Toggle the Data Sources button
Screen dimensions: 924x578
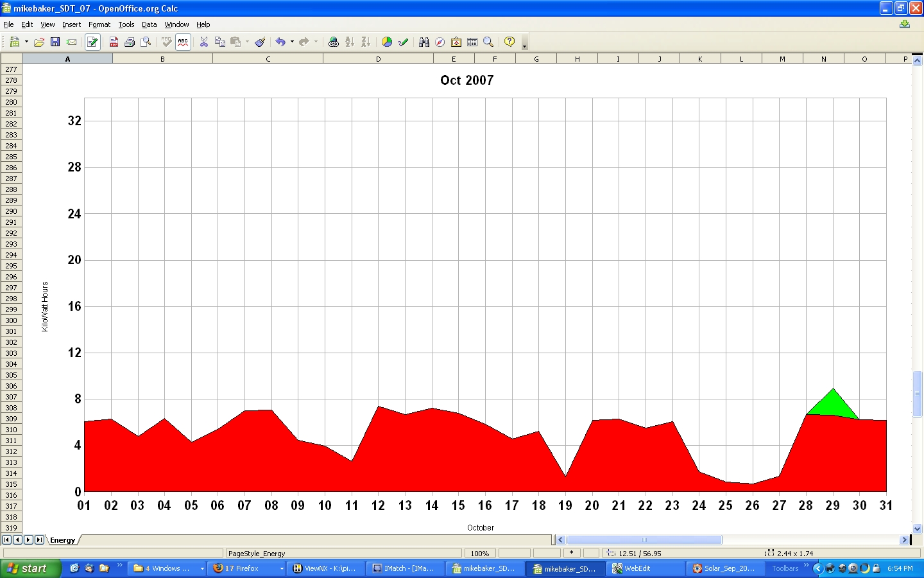coord(472,42)
